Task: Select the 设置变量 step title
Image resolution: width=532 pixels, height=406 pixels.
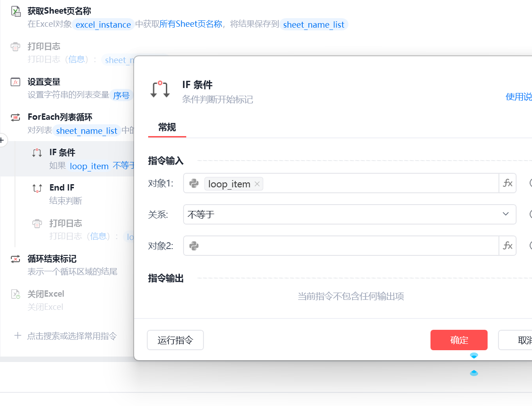Action: 44,82
